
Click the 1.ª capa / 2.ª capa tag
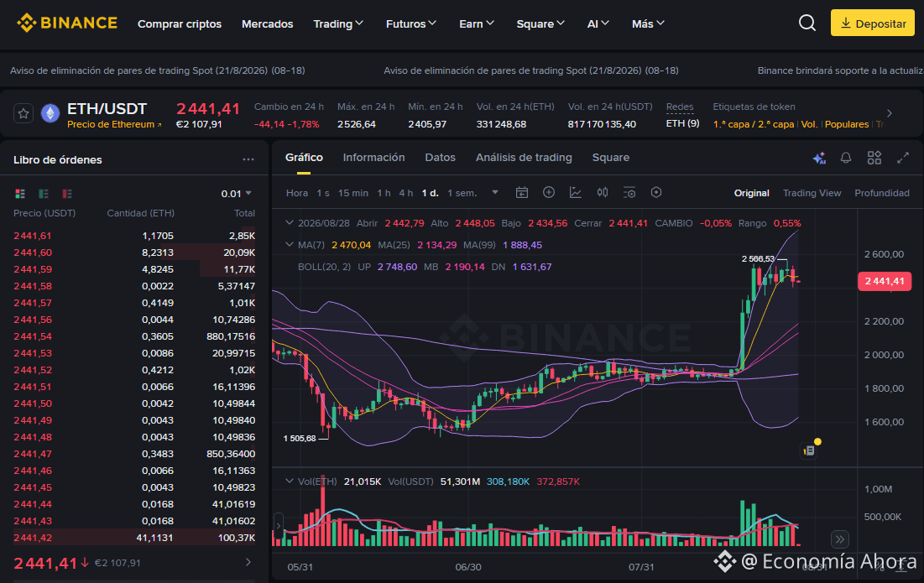pos(754,124)
